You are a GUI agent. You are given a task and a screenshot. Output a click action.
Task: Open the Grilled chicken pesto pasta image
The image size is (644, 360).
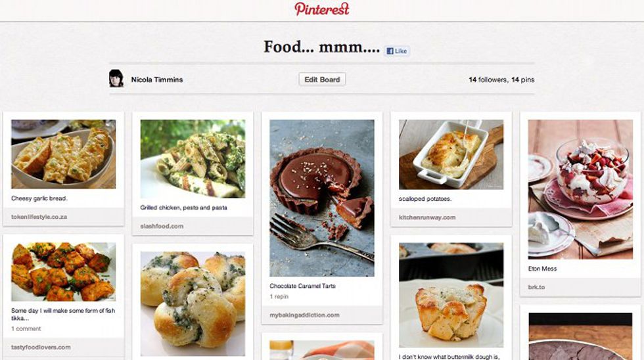click(x=193, y=159)
